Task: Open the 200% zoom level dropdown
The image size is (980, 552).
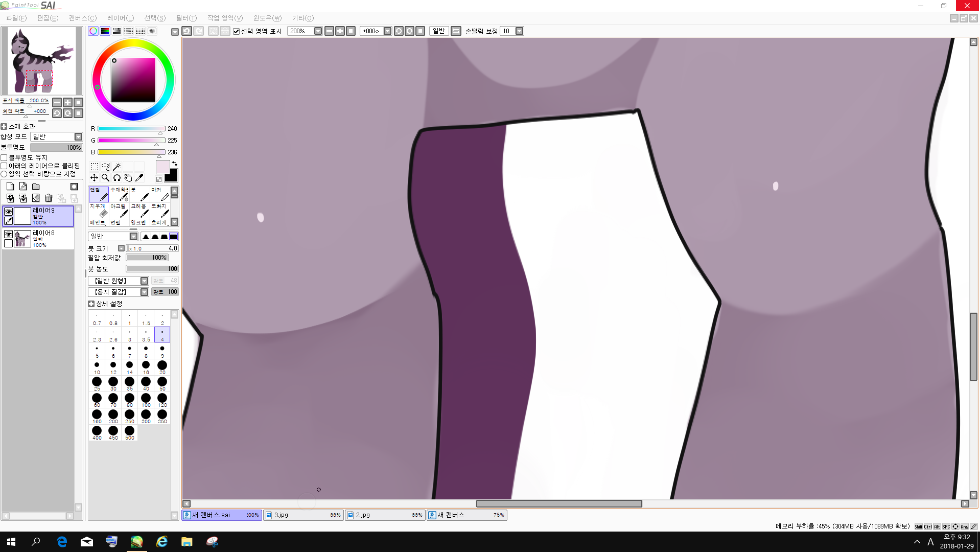Action: click(318, 31)
